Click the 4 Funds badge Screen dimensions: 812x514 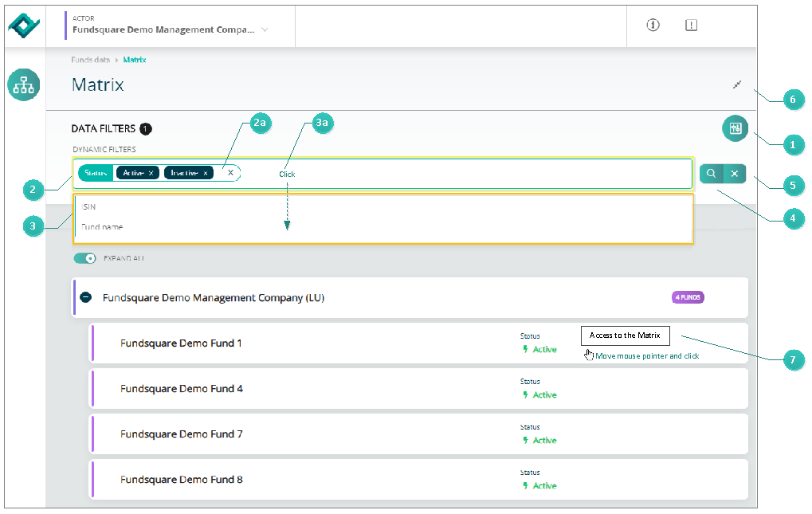click(x=688, y=297)
